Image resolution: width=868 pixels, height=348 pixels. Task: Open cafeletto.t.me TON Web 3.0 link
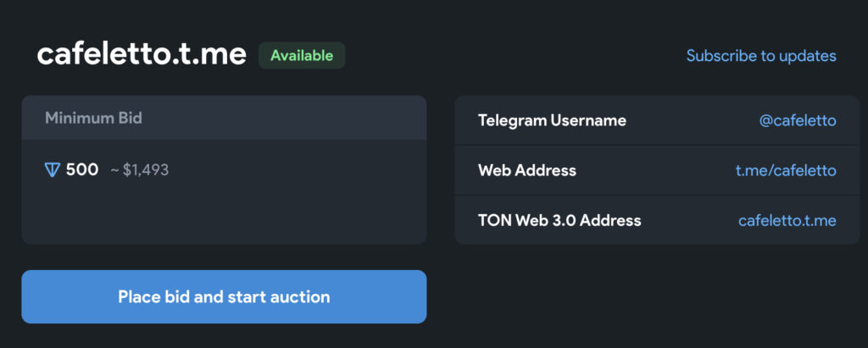787,221
